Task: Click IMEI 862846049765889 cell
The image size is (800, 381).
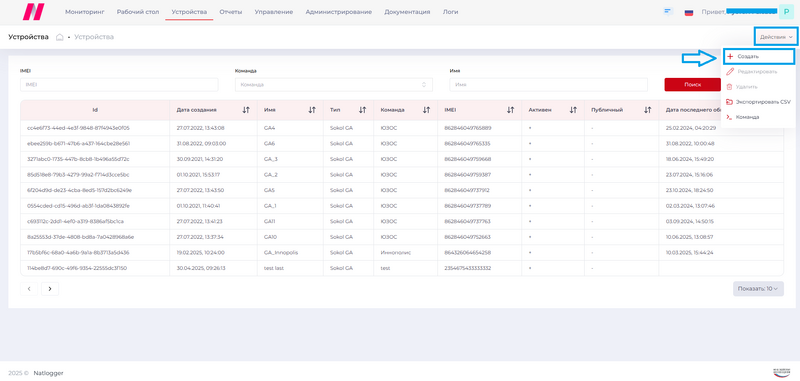Action: (x=468, y=128)
